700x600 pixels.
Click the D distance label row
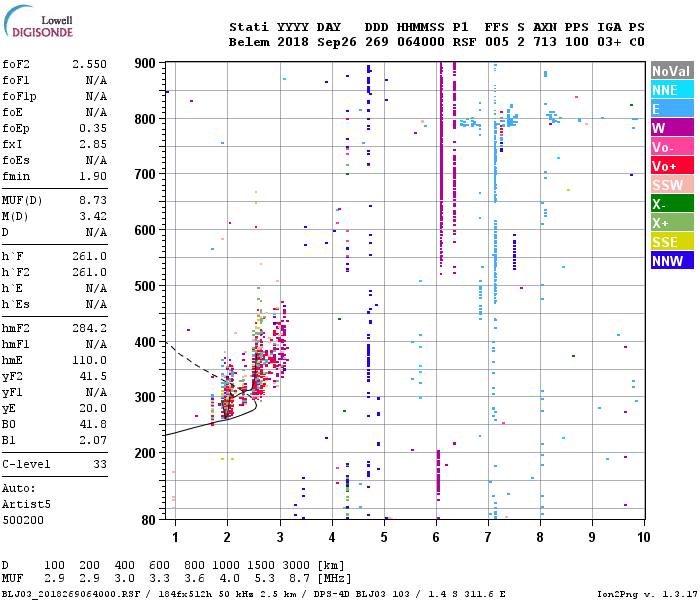pyautogui.click(x=173, y=566)
